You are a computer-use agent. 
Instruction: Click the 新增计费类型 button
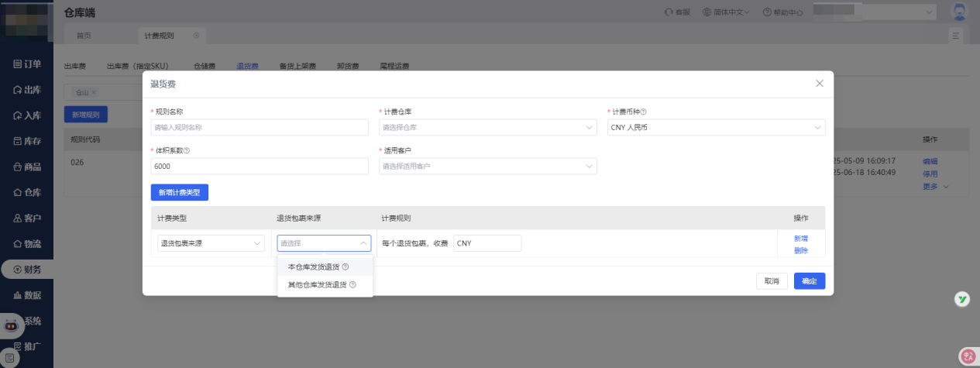(179, 192)
